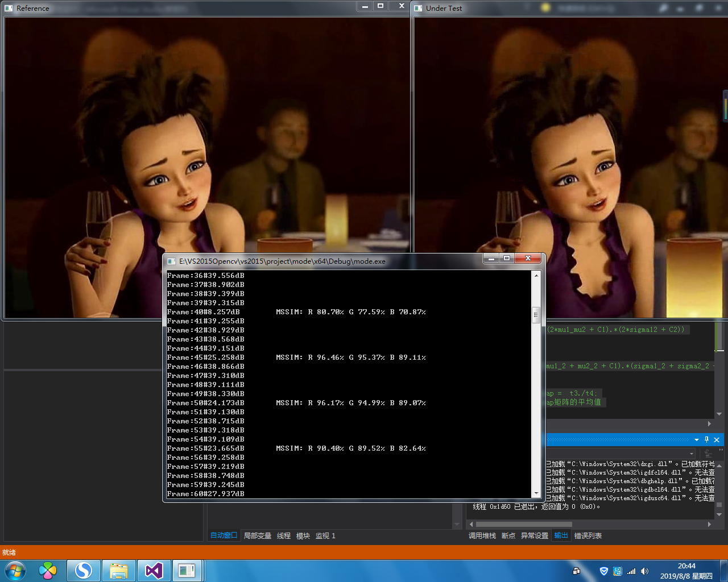Click the 就绪 status bar text
Screen dimensions: 728x582
(x=9, y=552)
